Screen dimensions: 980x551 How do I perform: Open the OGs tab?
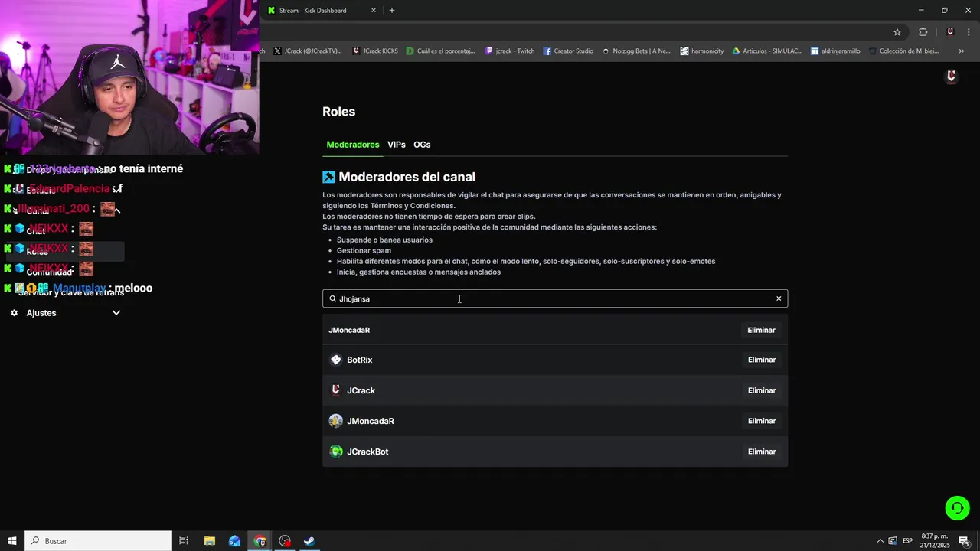tap(422, 145)
